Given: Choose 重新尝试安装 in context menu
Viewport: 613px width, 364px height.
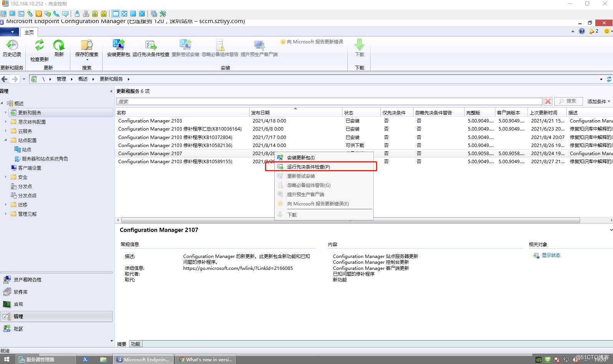Looking at the screenshot, I should point(324,176).
